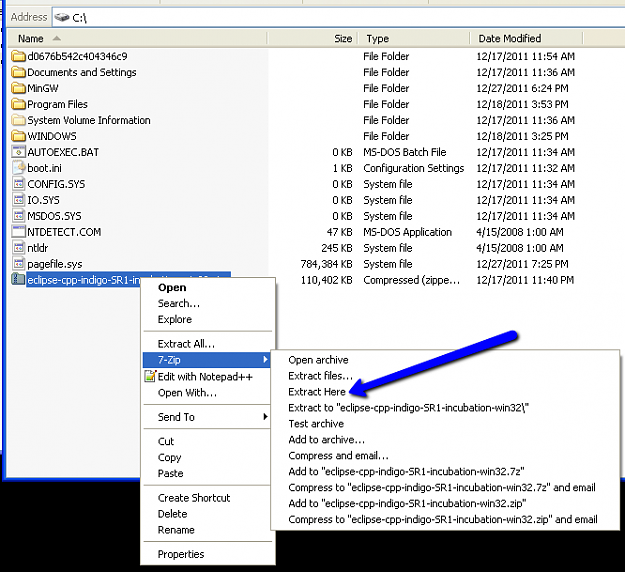This screenshot has width=625, height=572.
Task: Choose Cut from the context menu
Action: click(x=208, y=441)
